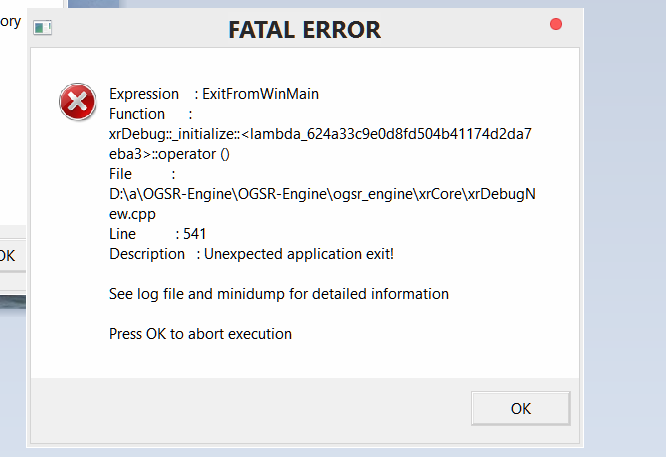The width and height of the screenshot is (666, 457).
Task: Click the Press OK to abort execution text
Action: [x=200, y=334]
